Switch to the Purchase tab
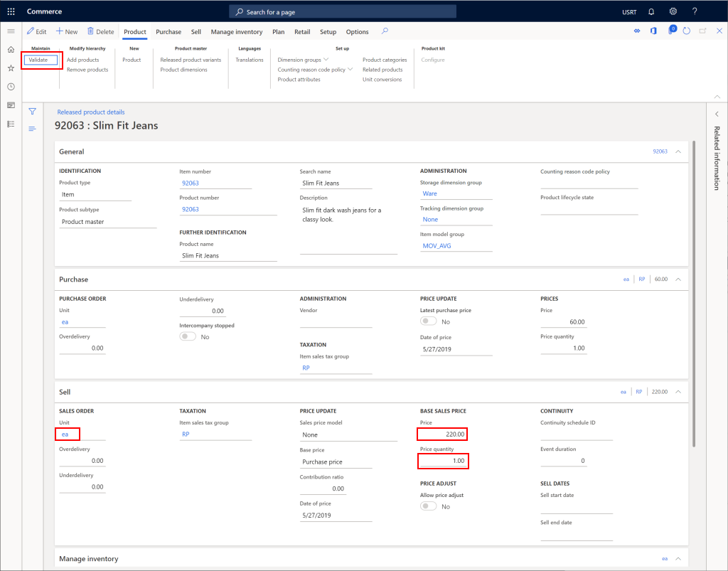 click(x=168, y=31)
